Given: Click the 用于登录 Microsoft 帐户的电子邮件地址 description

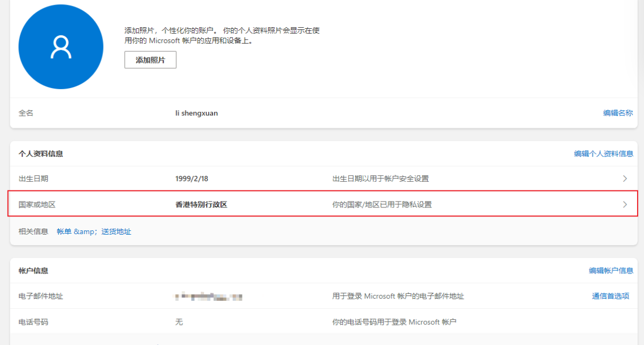Looking at the screenshot, I should click(398, 296).
